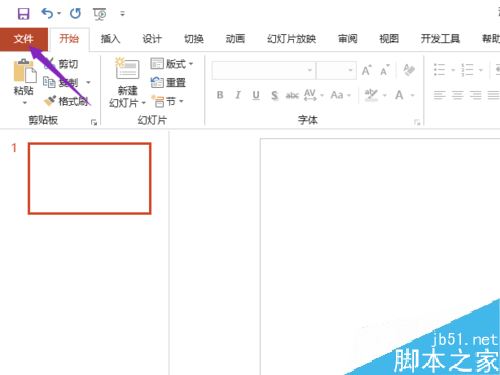The image size is (500, 375).
Task: Open the 字体 font dialog launcher
Action: [x=417, y=122]
